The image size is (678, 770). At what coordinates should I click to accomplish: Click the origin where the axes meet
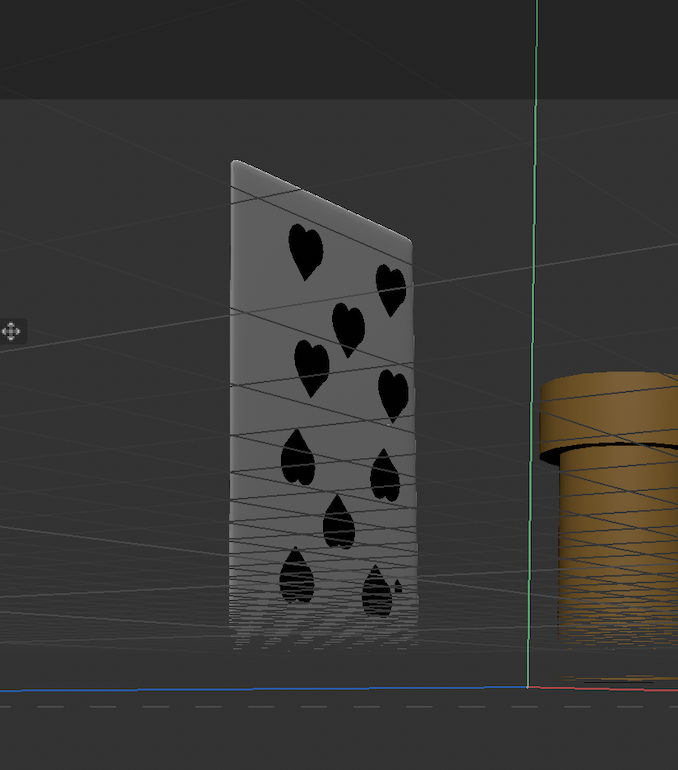point(528,688)
